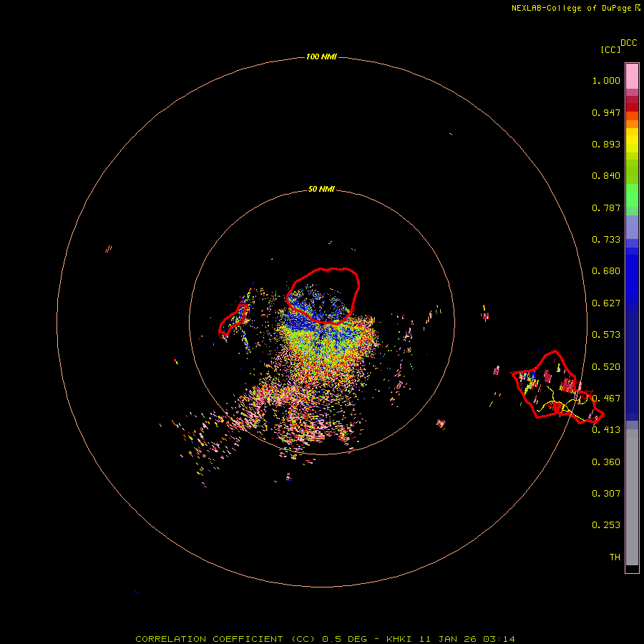Pick the pink swatch at top of color bar

pos(632,77)
